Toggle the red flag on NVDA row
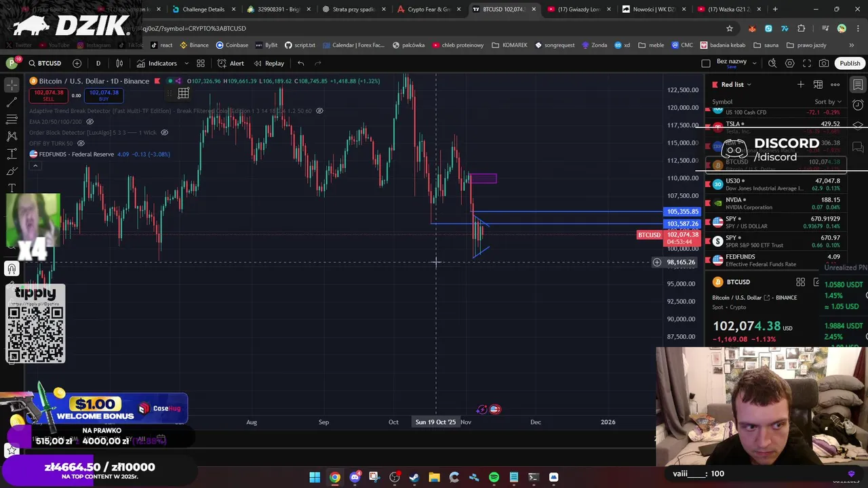Screen dimensions: 868x488 (709, 203)
